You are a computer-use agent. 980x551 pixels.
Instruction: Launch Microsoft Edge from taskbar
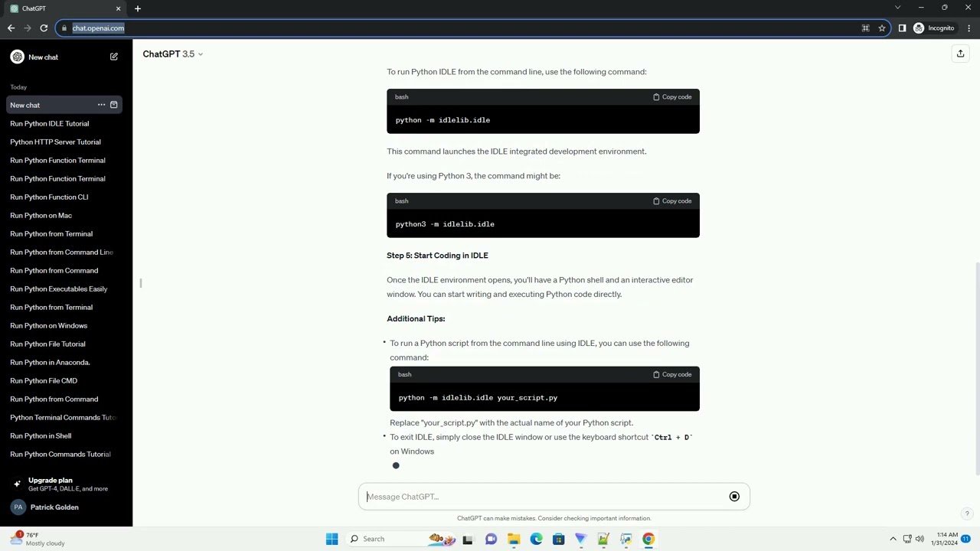pyautogui.click(x=536, y=539)
